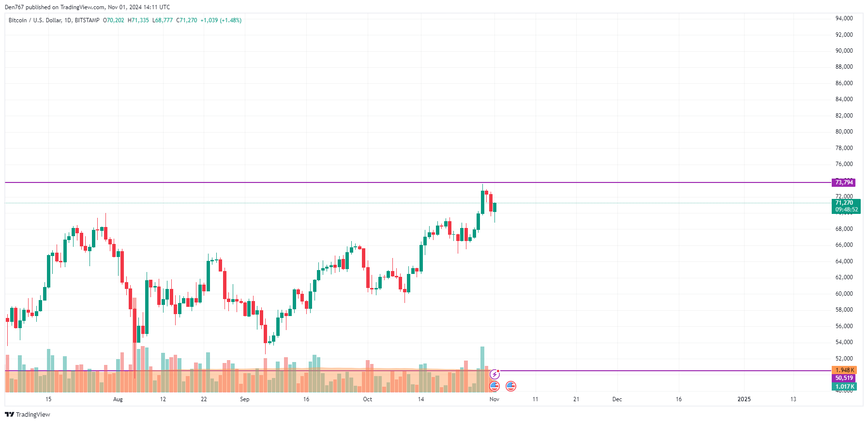The image size is (868, 423).
Task: Click the purple 50,519 price label
Action: click(844, 378)
